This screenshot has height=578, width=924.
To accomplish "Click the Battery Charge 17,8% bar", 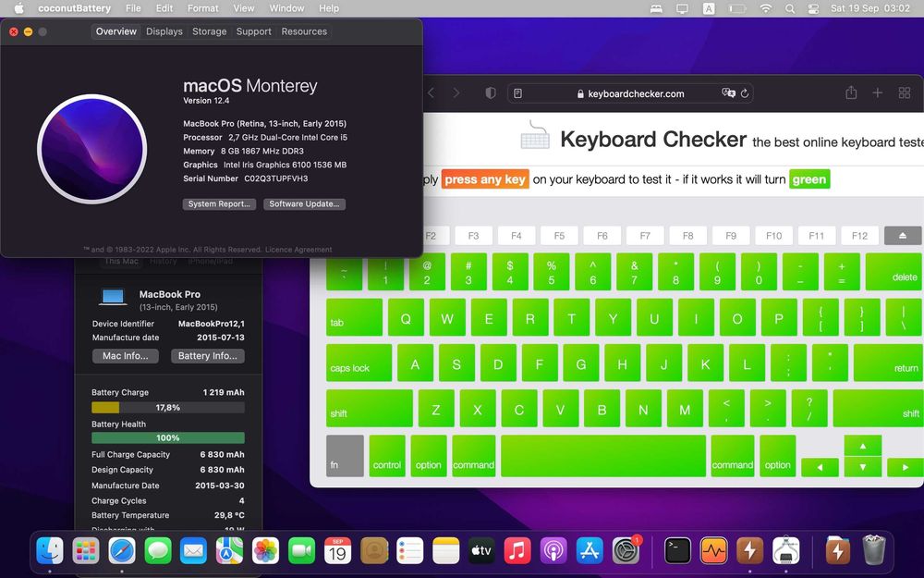I will pyautogui.click(x=168, y=408).
